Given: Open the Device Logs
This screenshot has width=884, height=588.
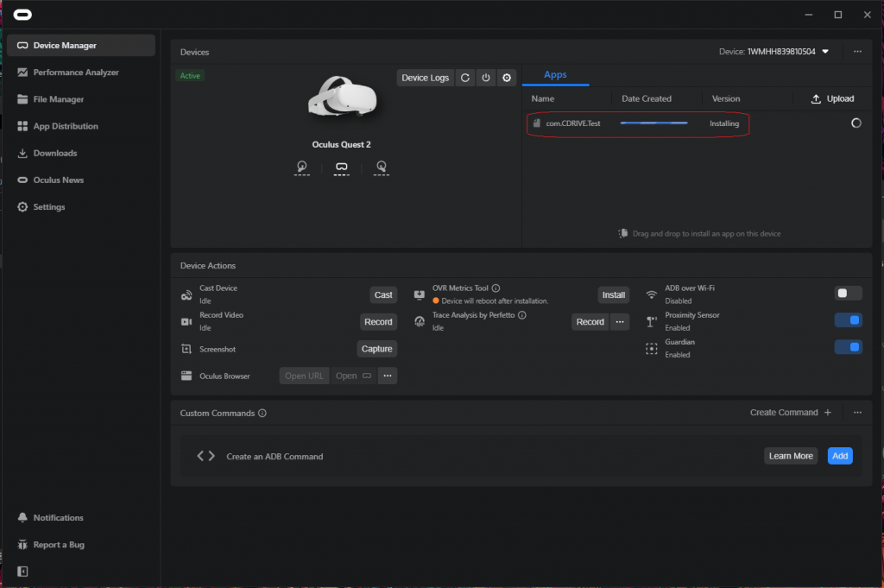Looking at the screenshot, I should point(425,78).
